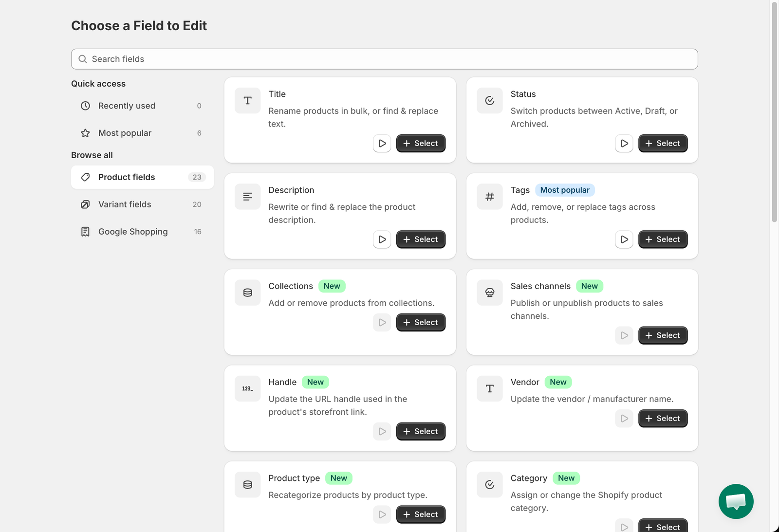The width and height of the screenshot is (779, 532).
Task: Click the disabled play button on Collections
Action: pos(382,322)
